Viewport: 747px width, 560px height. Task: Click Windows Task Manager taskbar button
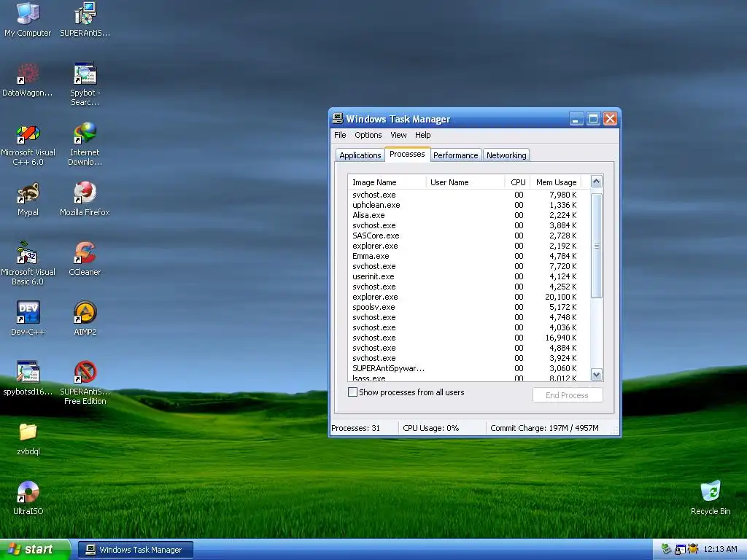point(135,550)
